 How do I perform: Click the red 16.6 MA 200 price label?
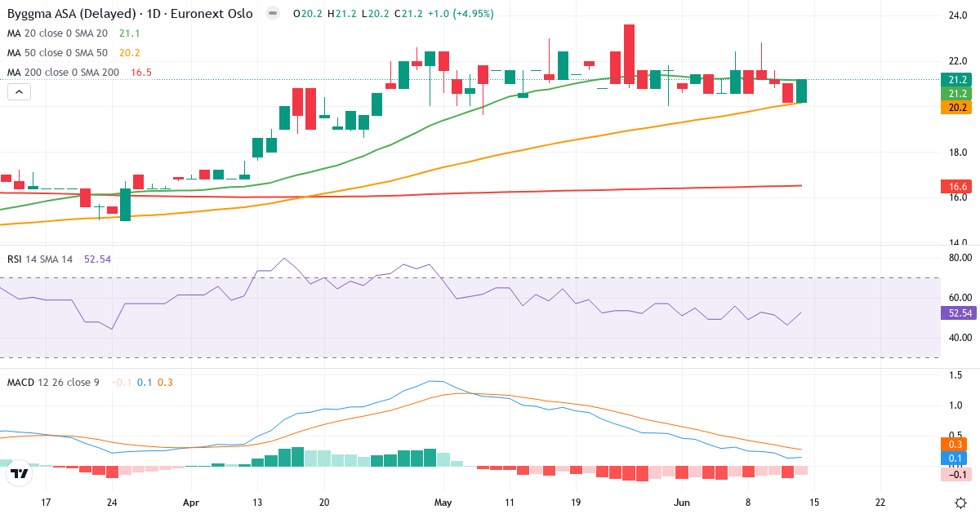tap(957, 187)
